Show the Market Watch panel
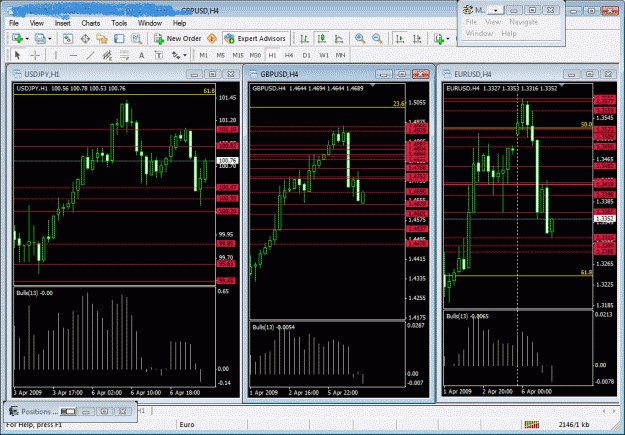Image resolution: width=625 pixels, height=435 pixels. click(68, 39)
